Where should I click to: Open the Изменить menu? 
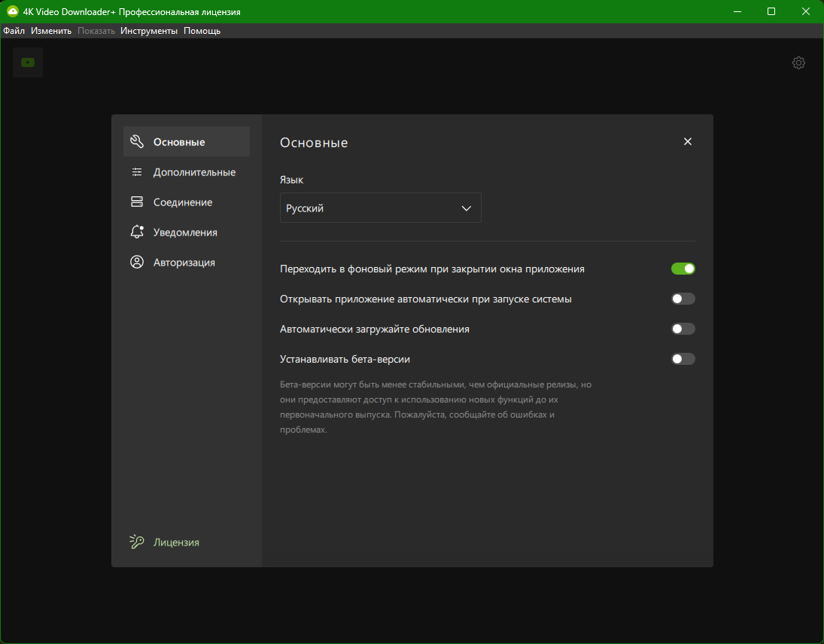click(51, 31)
